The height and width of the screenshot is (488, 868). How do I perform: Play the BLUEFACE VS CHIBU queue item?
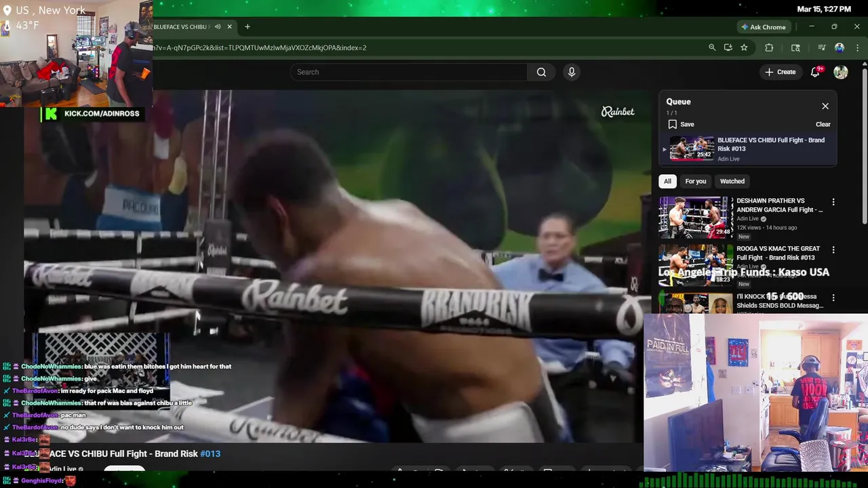tap(692, 149)
